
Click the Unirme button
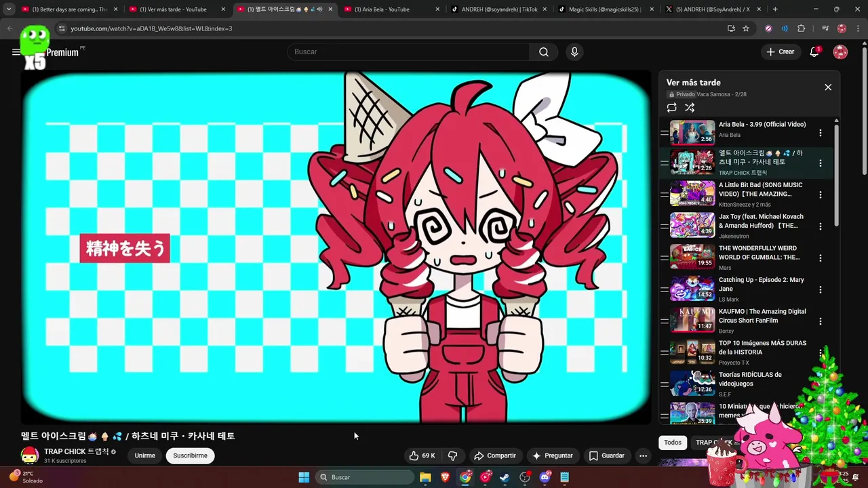point(144,455)
